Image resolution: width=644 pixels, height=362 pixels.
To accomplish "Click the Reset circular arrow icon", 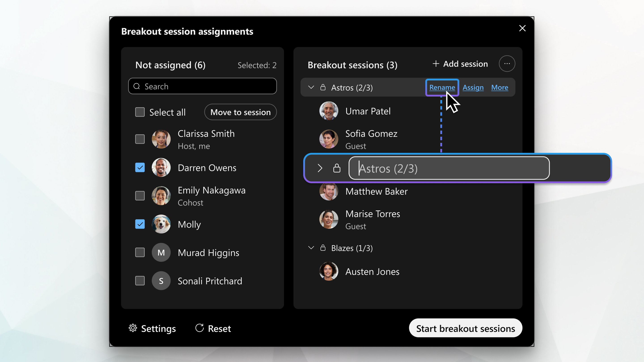I will [x=199, y=328].
